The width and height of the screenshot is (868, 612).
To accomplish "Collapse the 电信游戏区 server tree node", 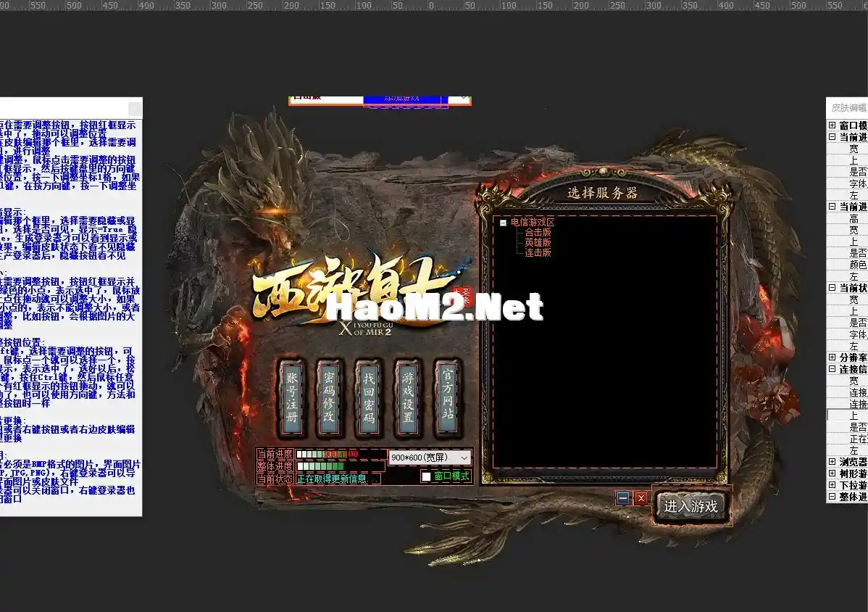I will pyautogui.click(x=504, y=223).
